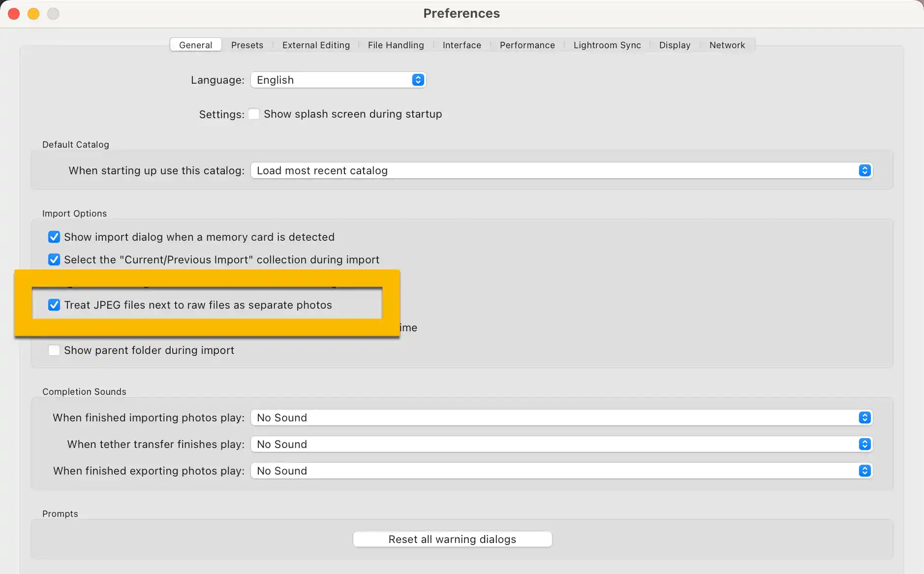Uncheck Select the Current/Previous Import collection

[x=54, y=259]
